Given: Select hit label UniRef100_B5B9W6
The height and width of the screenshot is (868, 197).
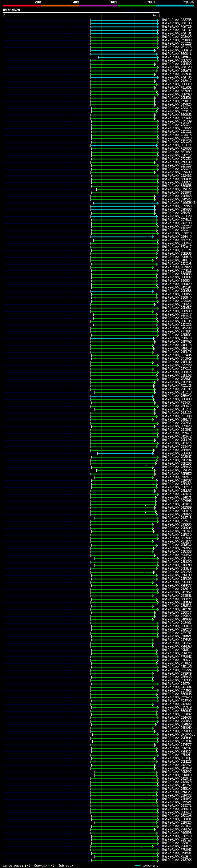Looking at the screenshot, I should [x=177, y=253].
